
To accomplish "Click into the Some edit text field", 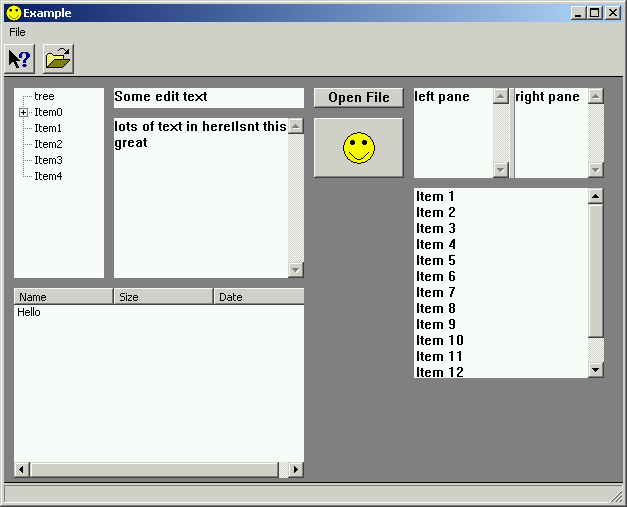I will click(x=208, y=97).
